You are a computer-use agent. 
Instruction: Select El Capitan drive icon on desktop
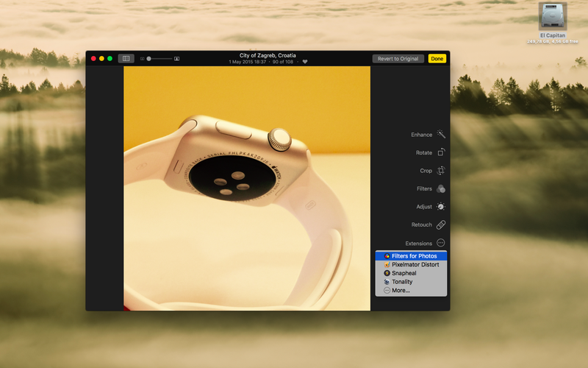click(x=553, y=15)
